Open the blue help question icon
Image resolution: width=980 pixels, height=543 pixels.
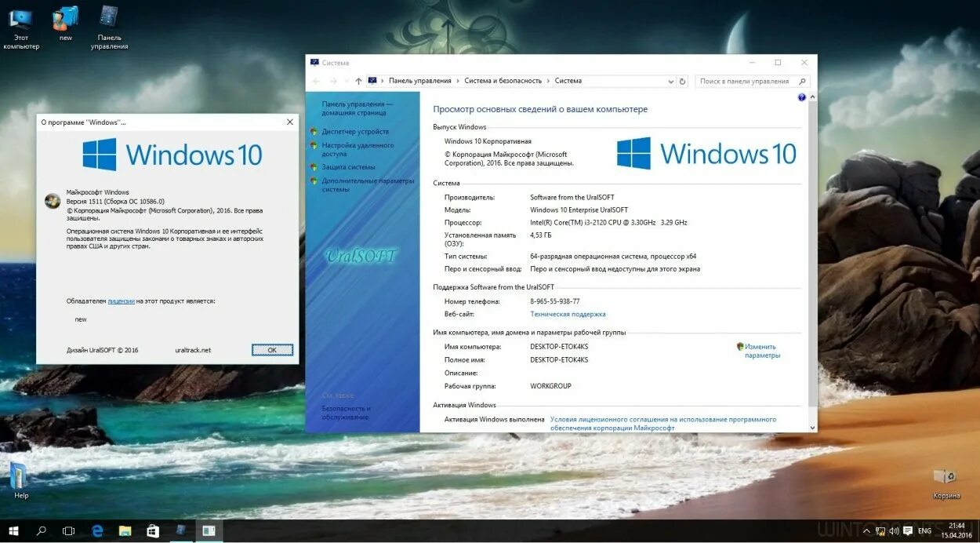[801, 97]
